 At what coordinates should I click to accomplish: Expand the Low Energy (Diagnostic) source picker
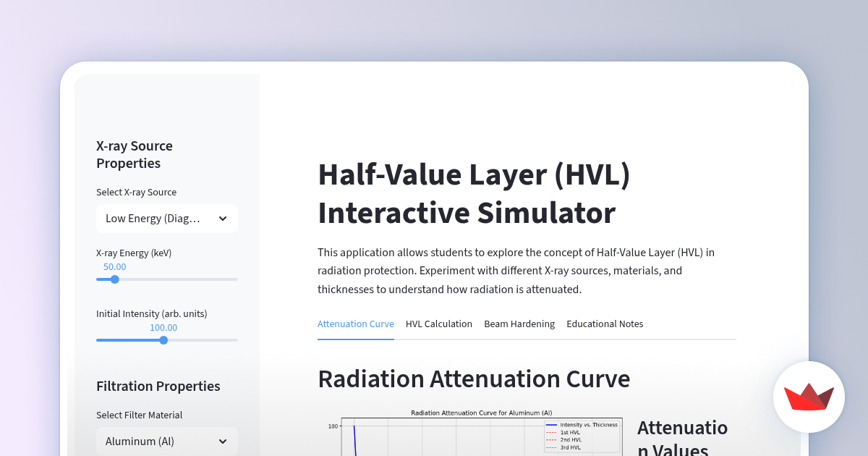point(166,219)
